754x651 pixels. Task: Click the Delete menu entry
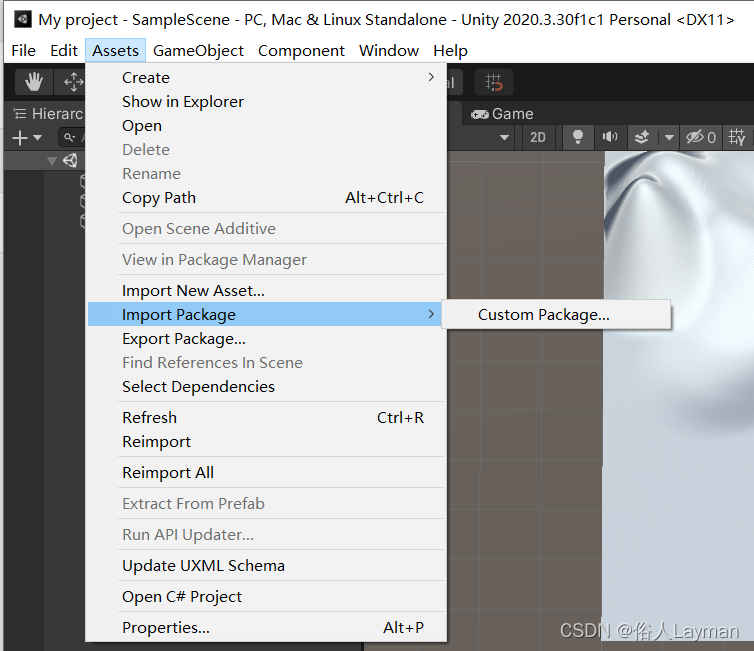pyautogui.click(x=264, y=150)
